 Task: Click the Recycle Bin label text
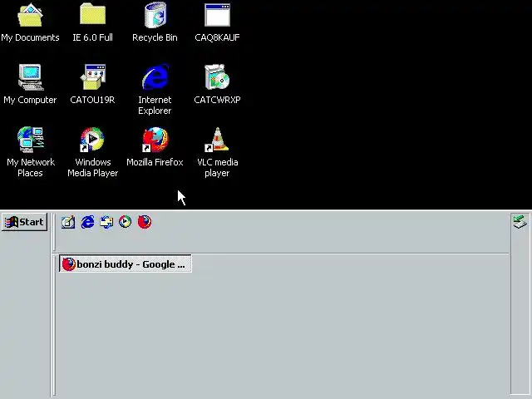[x=155, y=37]
